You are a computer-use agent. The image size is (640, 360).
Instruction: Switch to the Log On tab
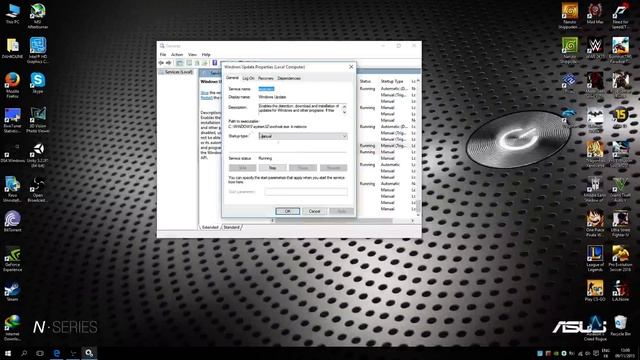pyautogui.click(x=248, y=78)
